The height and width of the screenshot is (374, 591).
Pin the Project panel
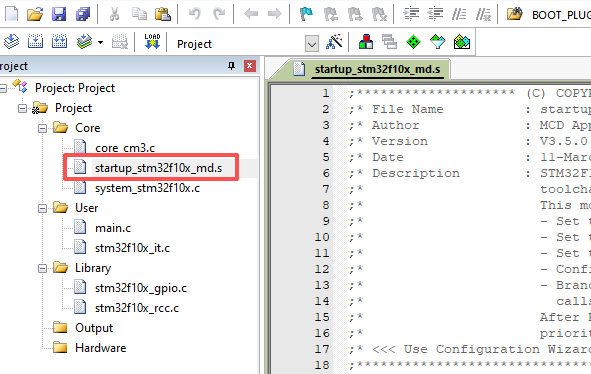pyautogui.click(x=231, y=66)
